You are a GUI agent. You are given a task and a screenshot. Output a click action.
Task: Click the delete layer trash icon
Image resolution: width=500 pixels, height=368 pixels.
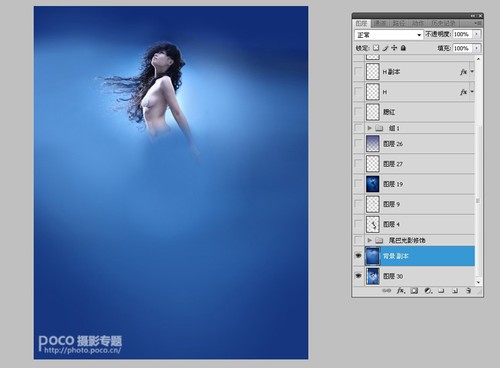coord(468,291)
